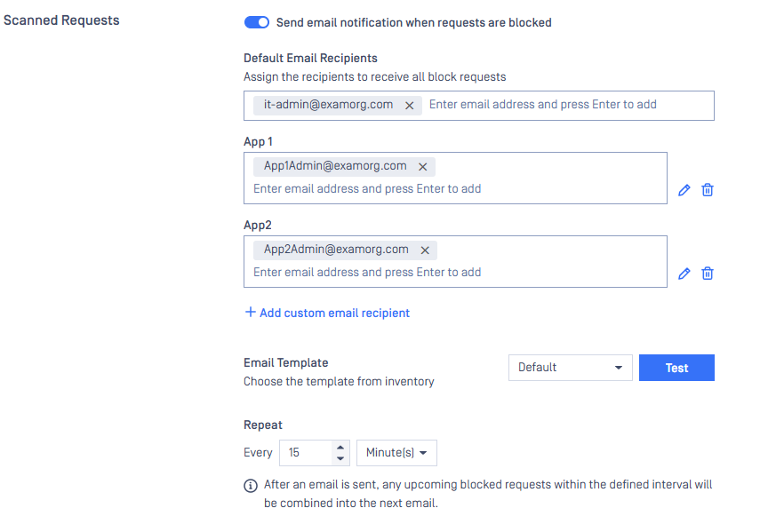
Task: Delete the App2 recipient group
Action: tap(708, 274)
